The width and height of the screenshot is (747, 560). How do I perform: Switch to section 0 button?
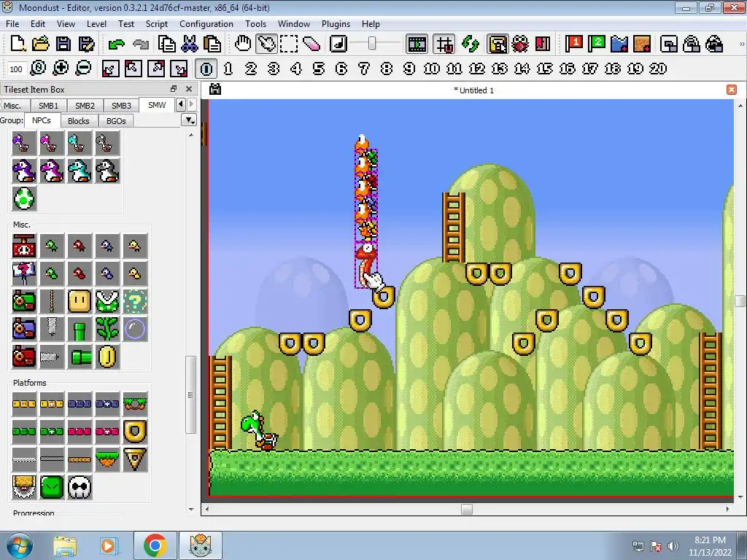point(206,69)
